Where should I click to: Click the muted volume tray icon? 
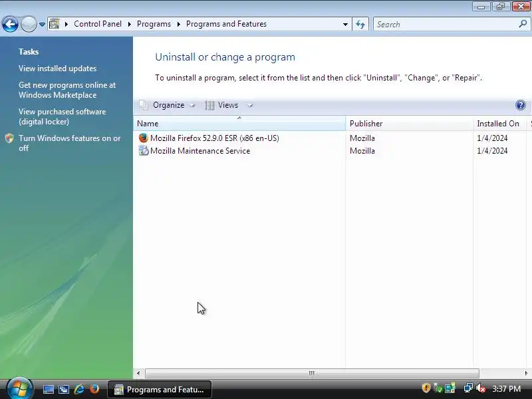click(480, 388)
